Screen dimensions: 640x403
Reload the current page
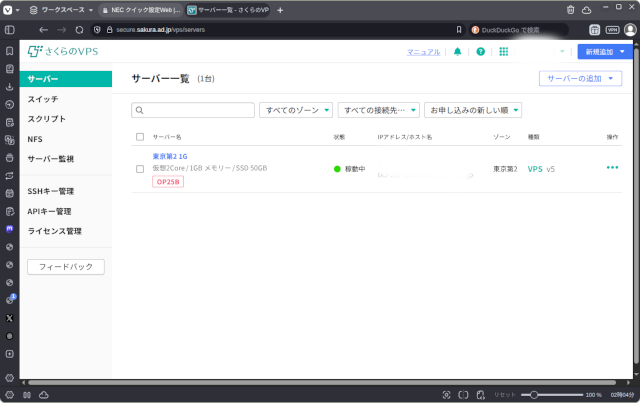[80, 30]
